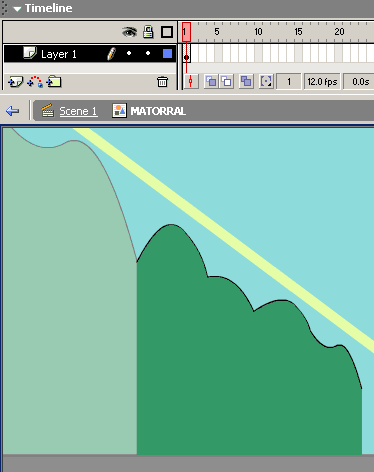Toggle visibility of all layers via eye icon

(129, 32)
